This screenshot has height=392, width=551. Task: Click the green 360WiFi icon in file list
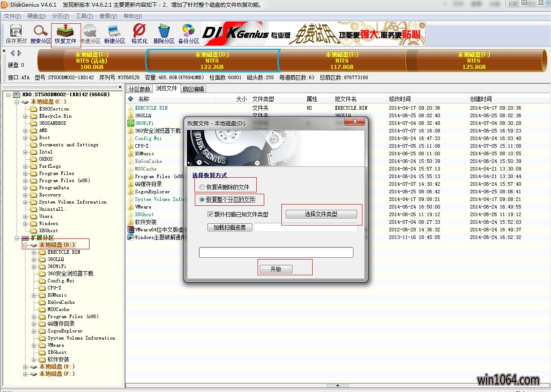(x=130, y=123)
